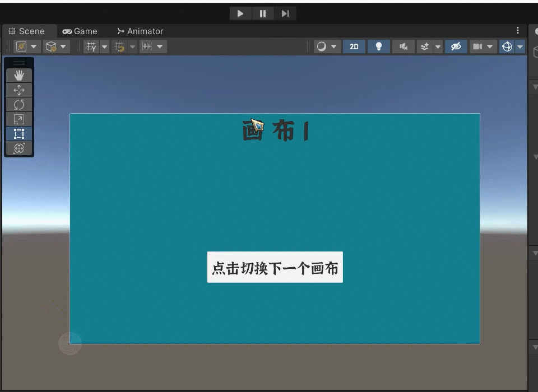Select the Rect tool
Viewport: 538px width, 392px height.
pyautogui.click(x=19, y=134)
